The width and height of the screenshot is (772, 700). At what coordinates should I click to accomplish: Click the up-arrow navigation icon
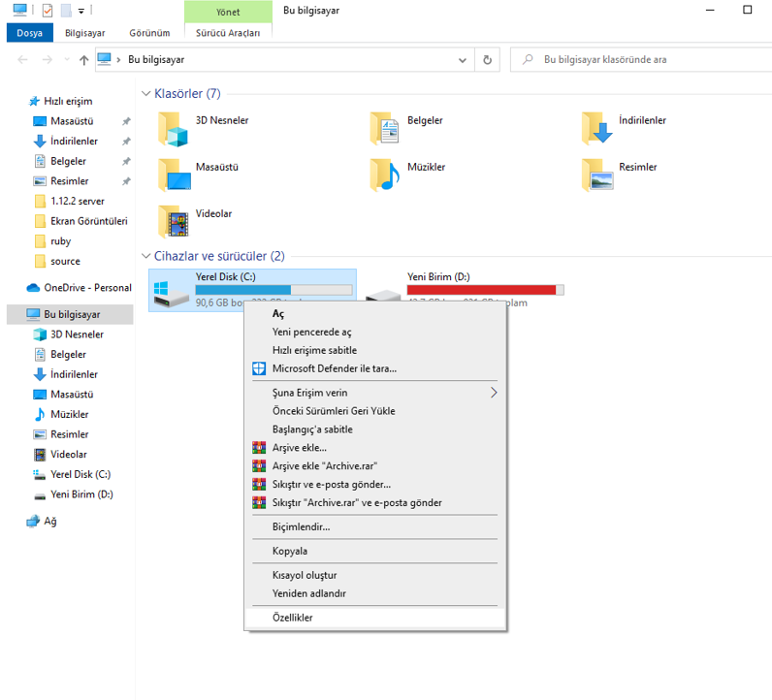pyautogui.click(x=83, y=60)
